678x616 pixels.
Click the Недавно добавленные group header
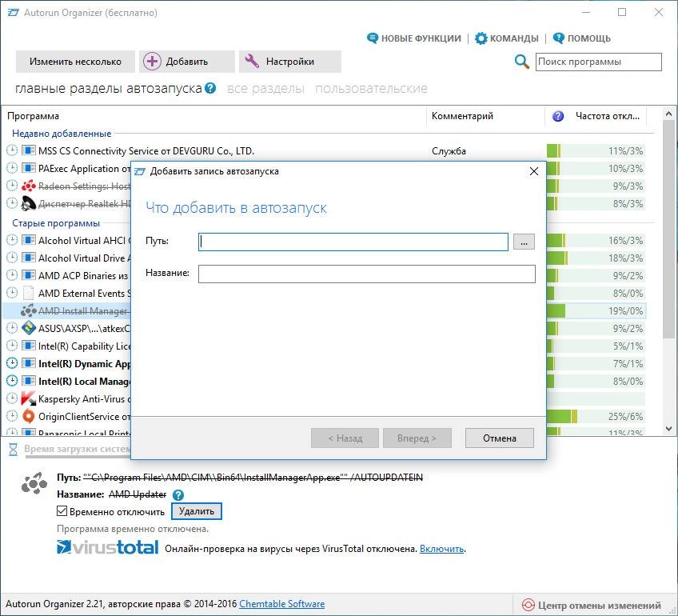[62, 134]
